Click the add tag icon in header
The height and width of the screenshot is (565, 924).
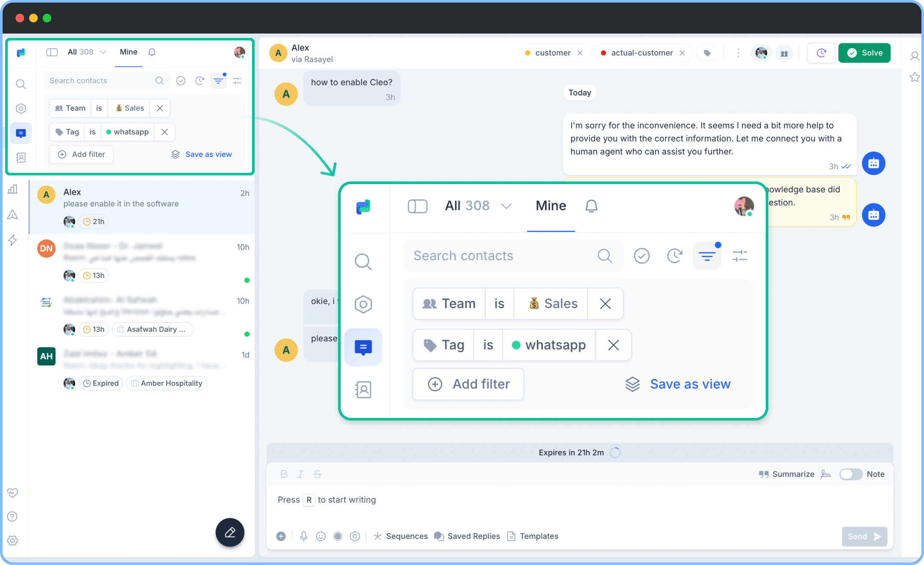pos(707,53)
